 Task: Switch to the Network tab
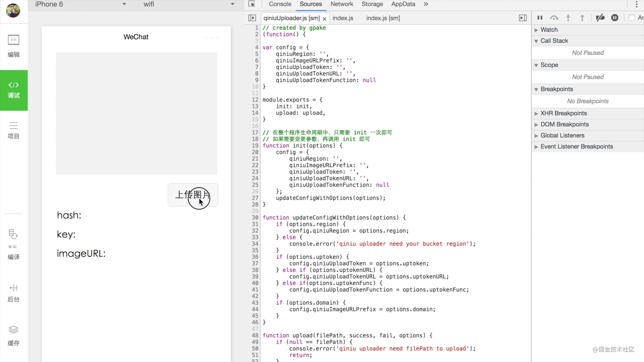(x=341, y=4)
